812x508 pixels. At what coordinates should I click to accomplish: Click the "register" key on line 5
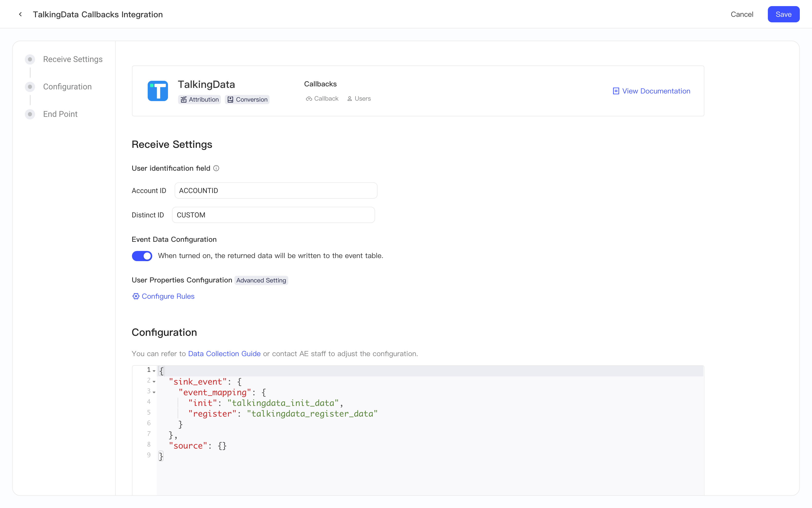click(212, 414)
